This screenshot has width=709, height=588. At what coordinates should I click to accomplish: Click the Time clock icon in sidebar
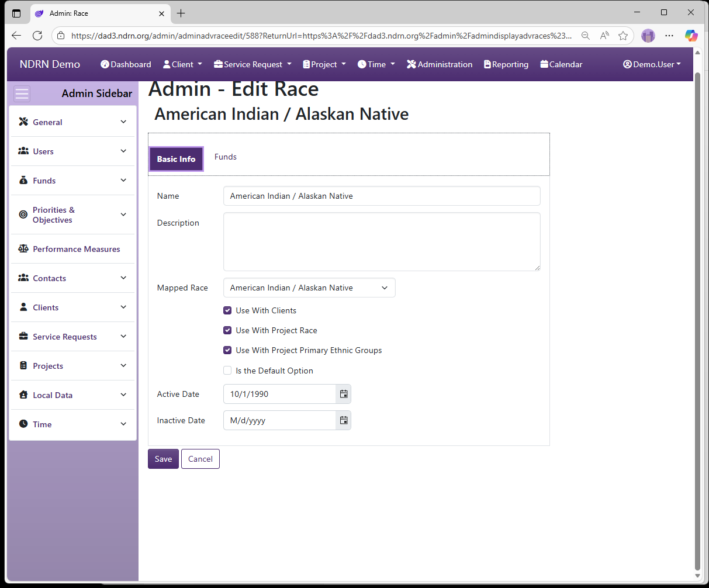[23, 424]
